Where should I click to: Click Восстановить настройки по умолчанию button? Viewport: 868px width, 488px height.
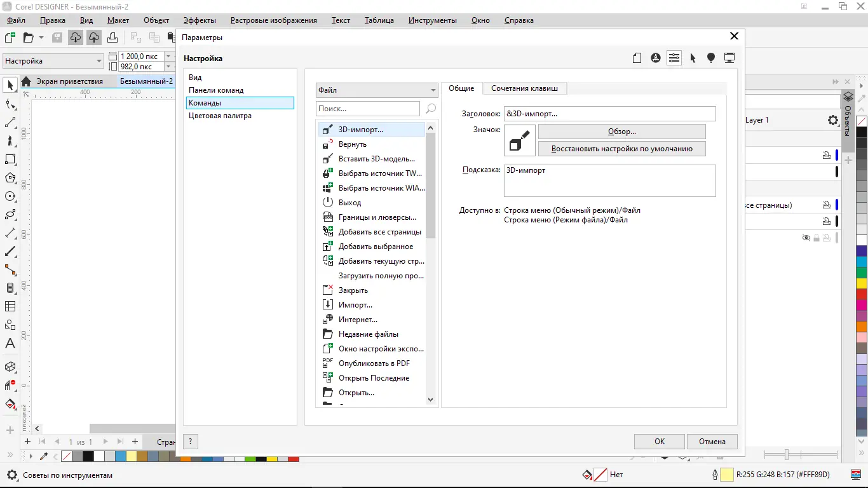(621, 149)
